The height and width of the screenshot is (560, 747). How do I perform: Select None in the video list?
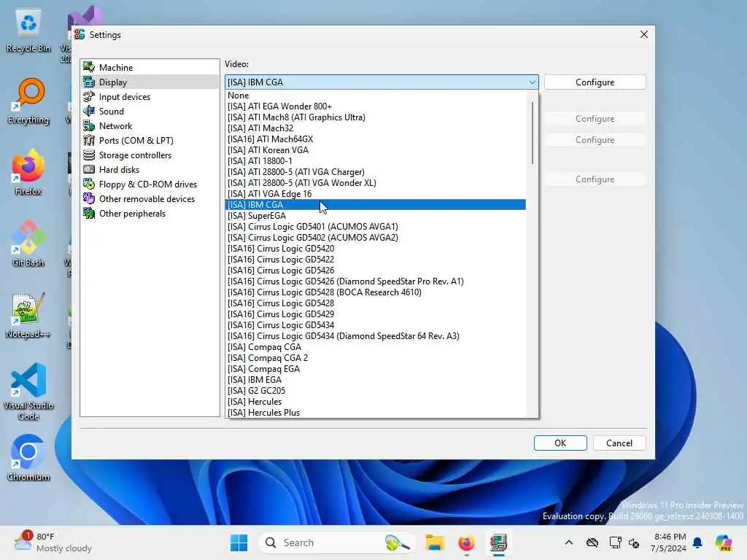pos(376,96)
